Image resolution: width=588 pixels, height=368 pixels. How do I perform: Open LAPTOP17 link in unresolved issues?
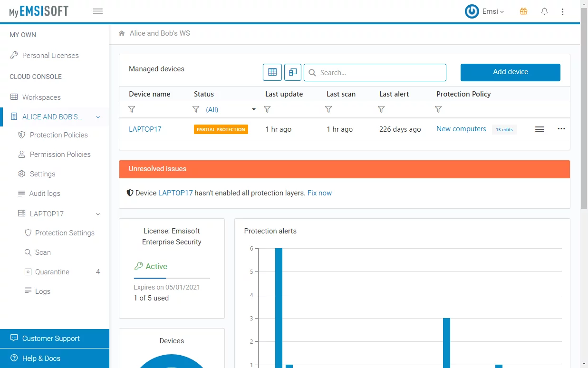click(175, 193)
